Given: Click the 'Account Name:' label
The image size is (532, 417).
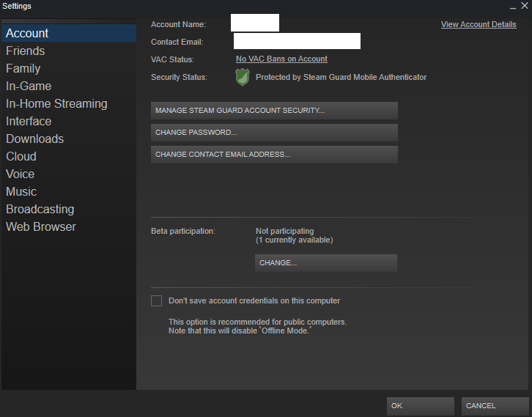Looking at the screenshot, I should coord(179,24).
